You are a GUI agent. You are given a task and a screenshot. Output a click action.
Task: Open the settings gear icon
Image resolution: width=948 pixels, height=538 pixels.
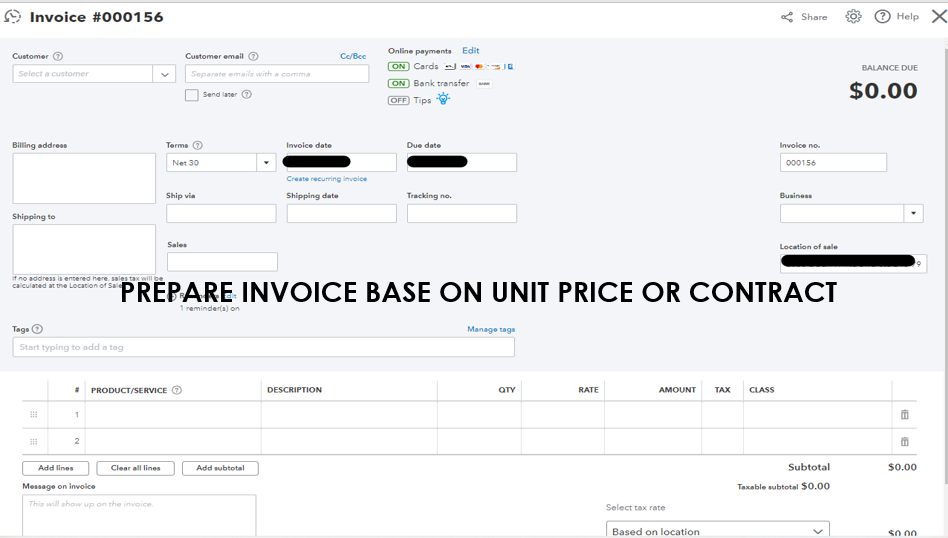853,16
